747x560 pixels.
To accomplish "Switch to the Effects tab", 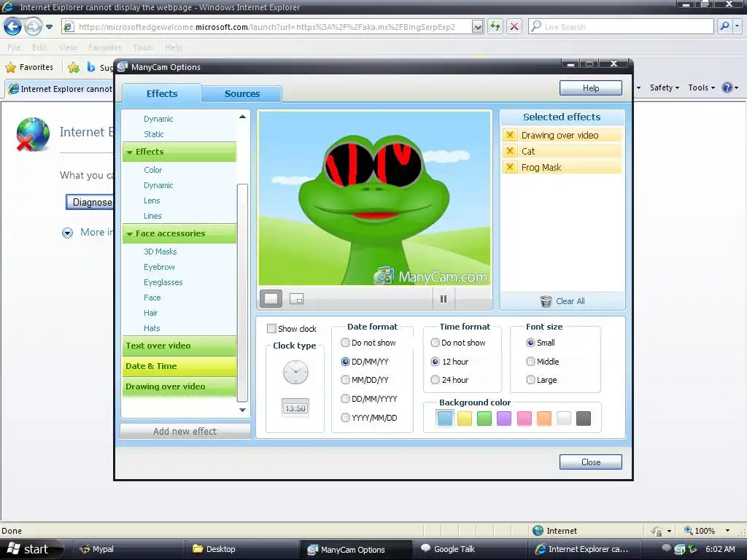I will 161,93.
